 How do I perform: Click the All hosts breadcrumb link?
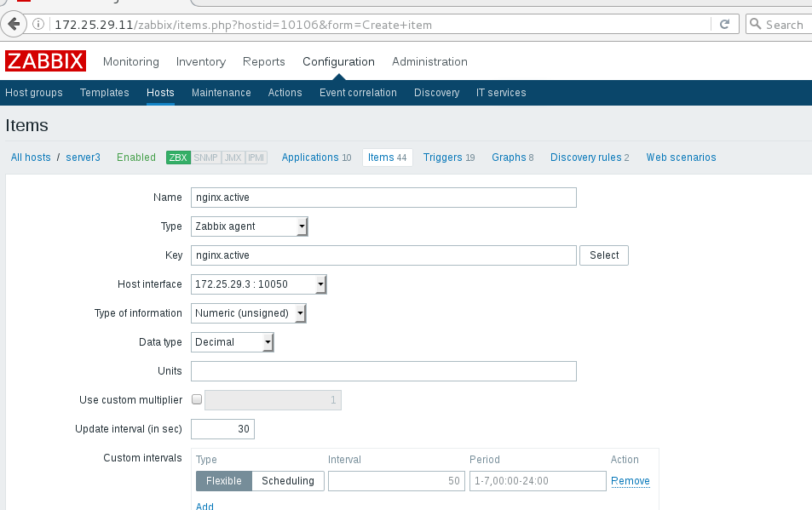click(31, 158)
